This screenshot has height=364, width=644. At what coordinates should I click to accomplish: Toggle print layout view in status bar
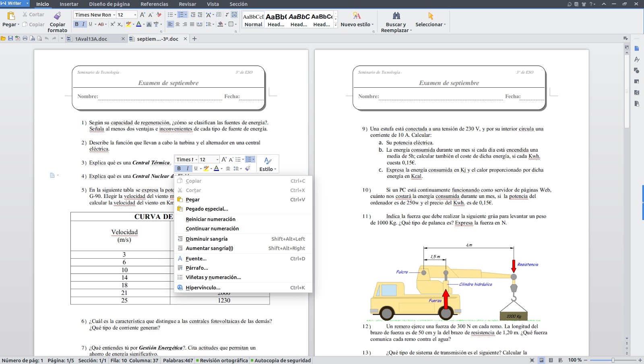[542, 360]
